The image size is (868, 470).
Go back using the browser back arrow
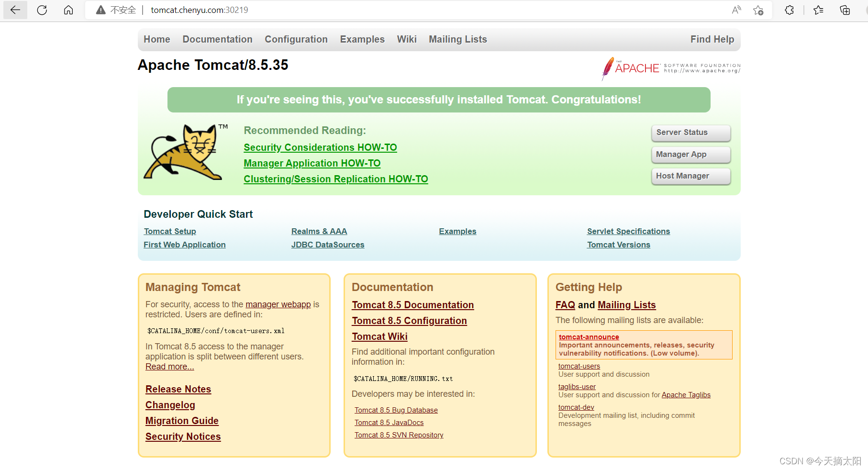(x=15, y=10)
